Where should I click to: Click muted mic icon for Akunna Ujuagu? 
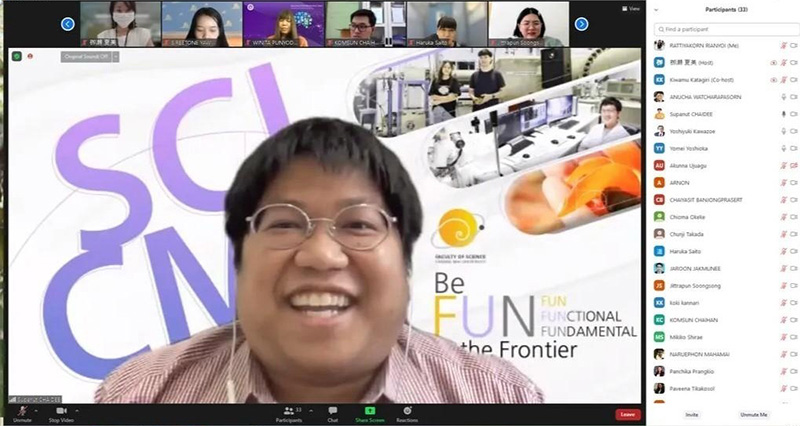pos(784,166)
